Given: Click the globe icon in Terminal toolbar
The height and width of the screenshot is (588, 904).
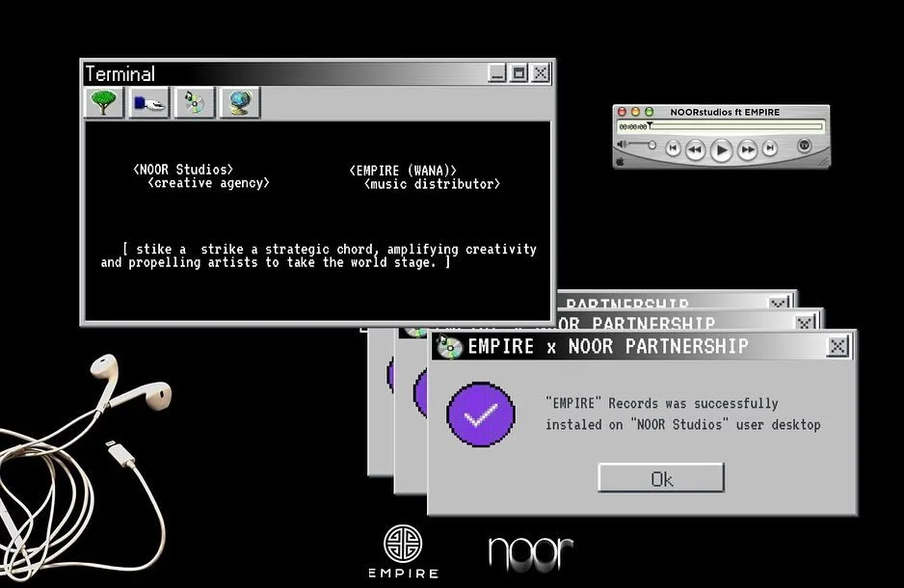Looking at the screenshot, I should (240, 102).
